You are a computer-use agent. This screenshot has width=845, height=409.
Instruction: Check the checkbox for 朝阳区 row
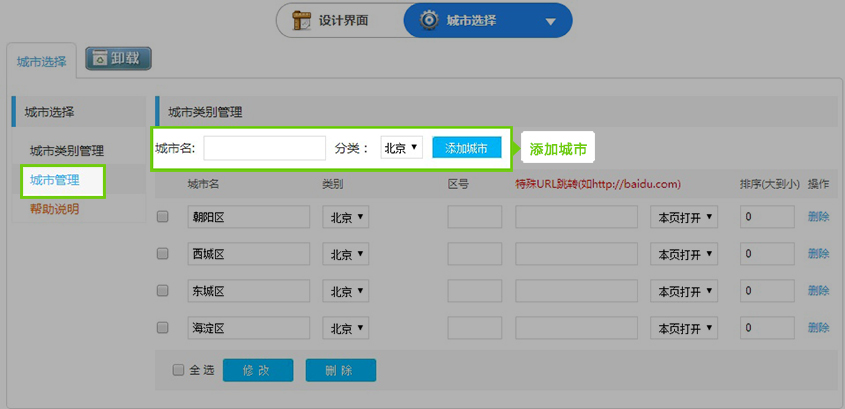tap(163, 216)
